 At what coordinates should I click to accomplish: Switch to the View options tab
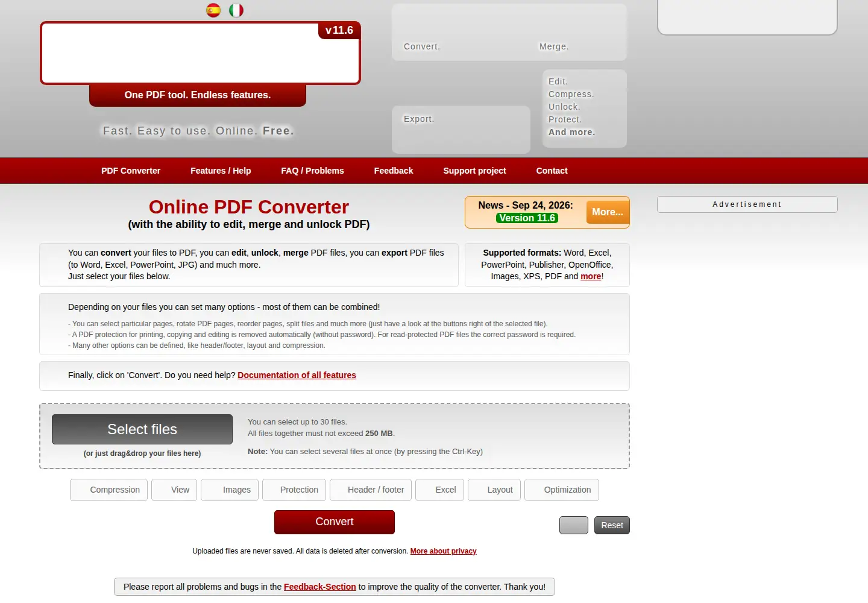coord(174,490)
